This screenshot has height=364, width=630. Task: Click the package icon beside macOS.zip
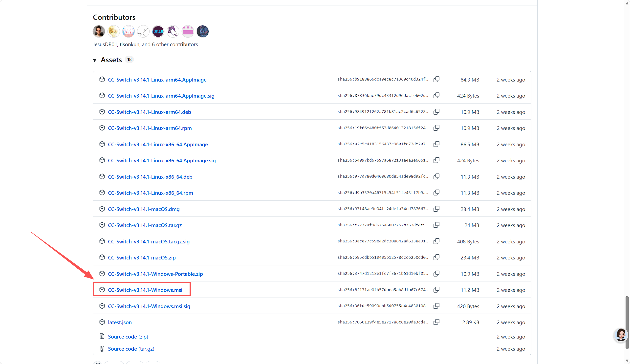click(102, 257)
